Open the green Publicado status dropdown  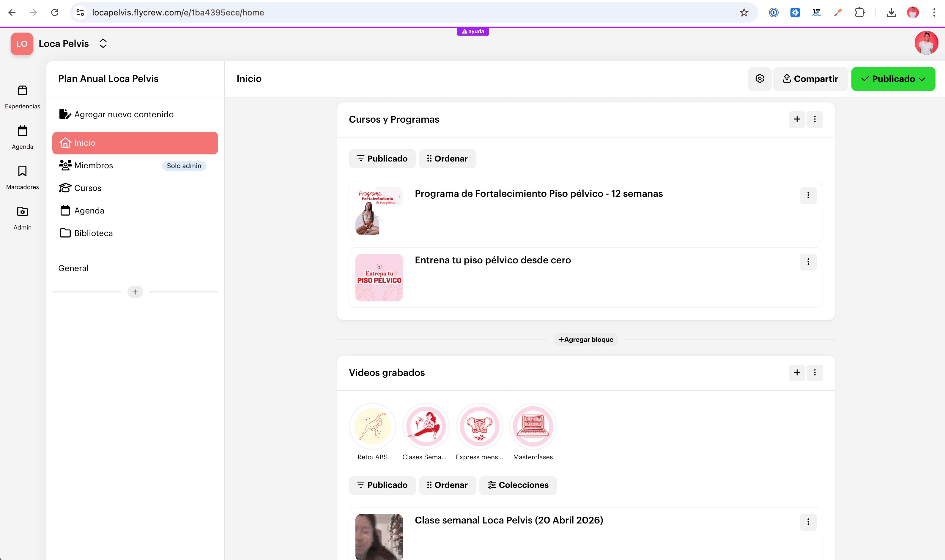click(893, 79)
